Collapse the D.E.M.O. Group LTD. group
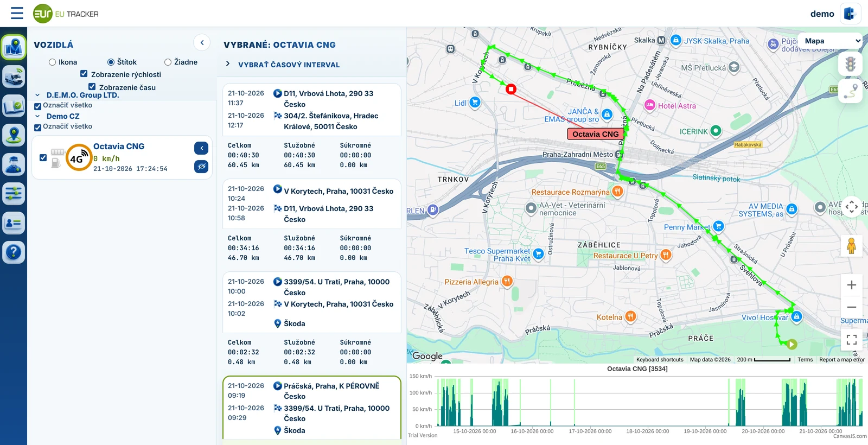The width and height of the screenshot is (868, 445). tap(37, 95)
